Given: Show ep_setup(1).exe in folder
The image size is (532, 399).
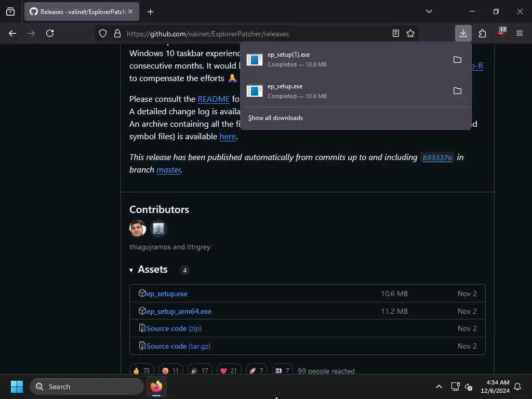Looking at the screenshot, I should click(457, 60).
